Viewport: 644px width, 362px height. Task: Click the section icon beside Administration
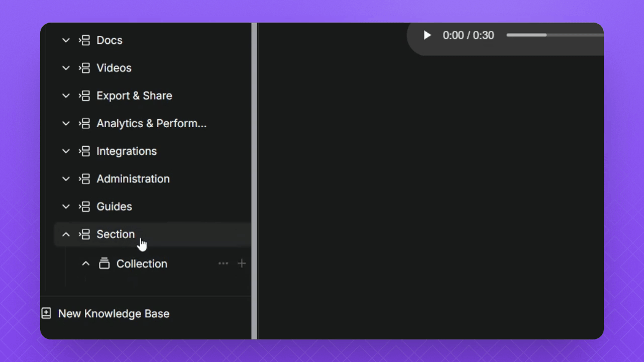click(84, 178)
